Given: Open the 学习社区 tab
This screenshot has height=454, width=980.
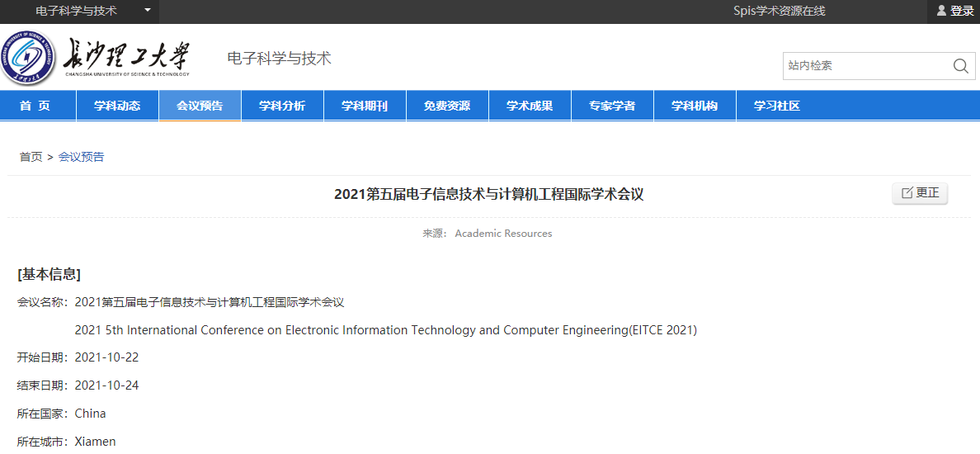Looking at the screenshot, I should (x=778, y=106).
